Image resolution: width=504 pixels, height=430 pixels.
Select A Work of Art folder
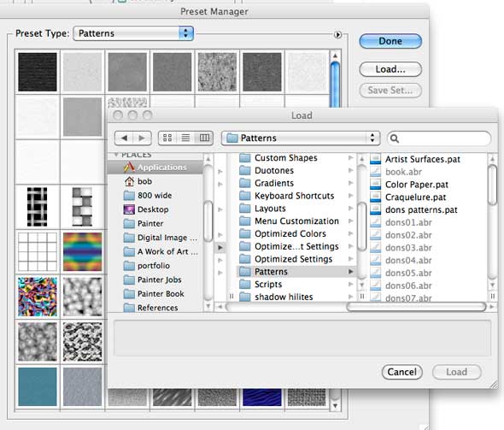[x=155, y=252]
